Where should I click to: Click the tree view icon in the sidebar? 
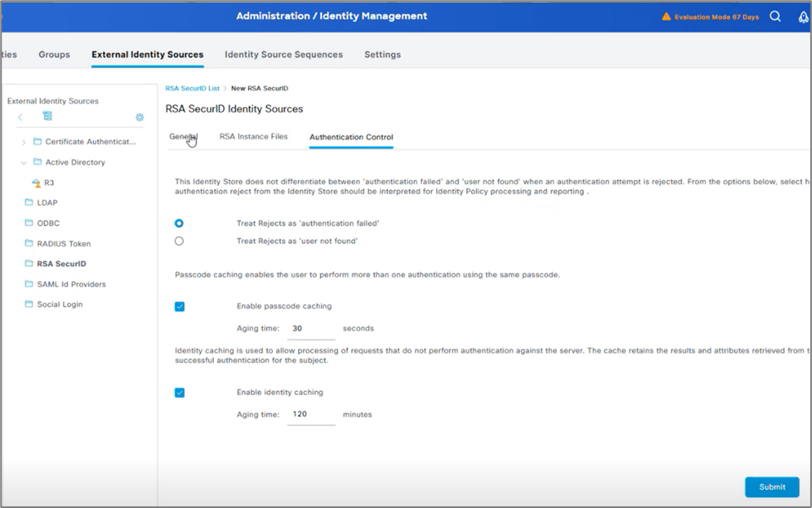[x=46, y=116]
